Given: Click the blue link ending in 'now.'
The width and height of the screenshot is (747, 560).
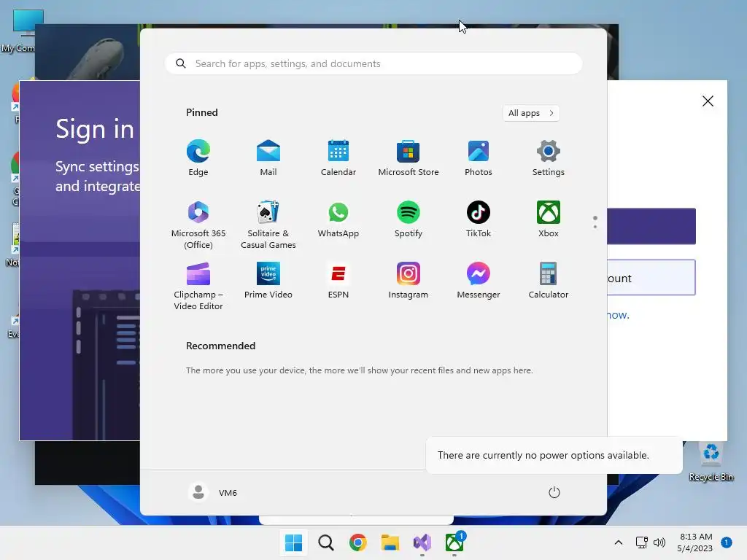Looking at the screenshot, I should click(x=618, y=315).
